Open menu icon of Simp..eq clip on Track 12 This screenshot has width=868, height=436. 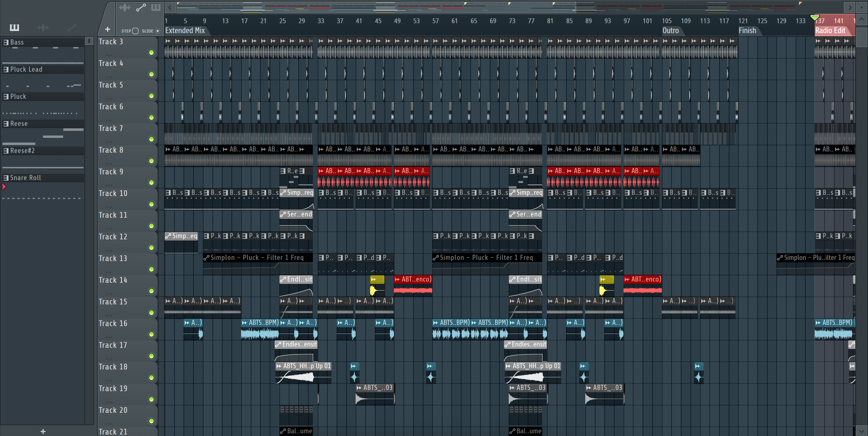click(x=168, y=236)
